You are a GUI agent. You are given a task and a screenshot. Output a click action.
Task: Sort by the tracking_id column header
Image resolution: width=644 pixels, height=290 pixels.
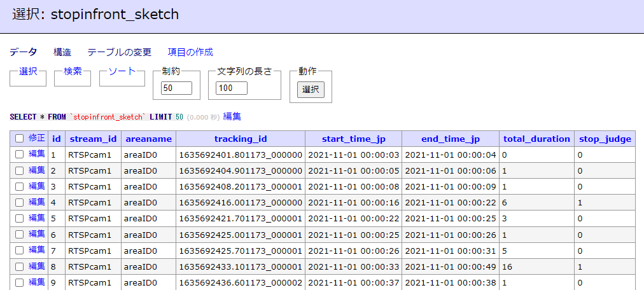pyautogui.click(x=240, y=139)
